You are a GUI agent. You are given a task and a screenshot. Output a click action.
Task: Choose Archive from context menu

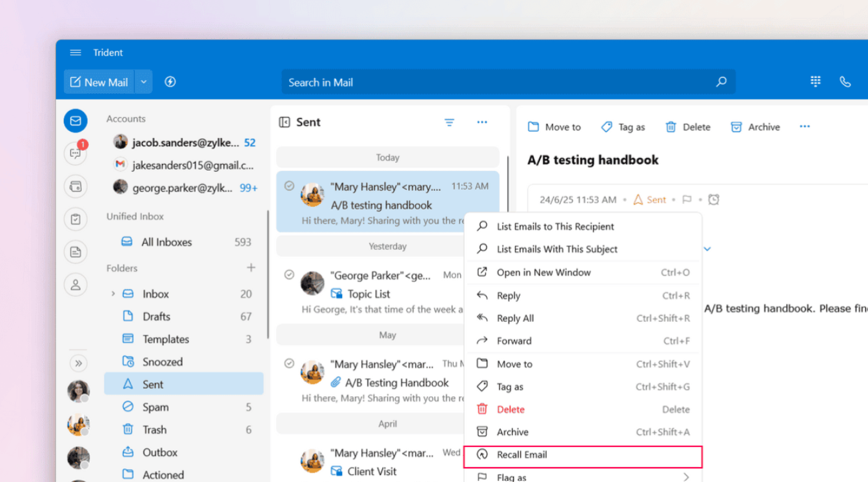click(x=583, y=432)
